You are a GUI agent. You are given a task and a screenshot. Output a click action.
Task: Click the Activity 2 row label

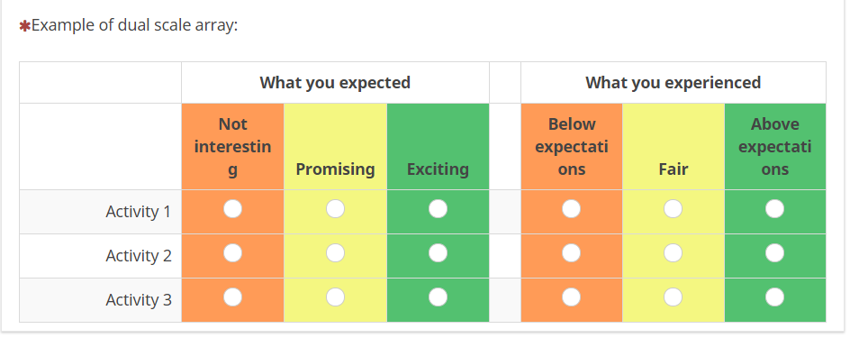click(139, 256)
